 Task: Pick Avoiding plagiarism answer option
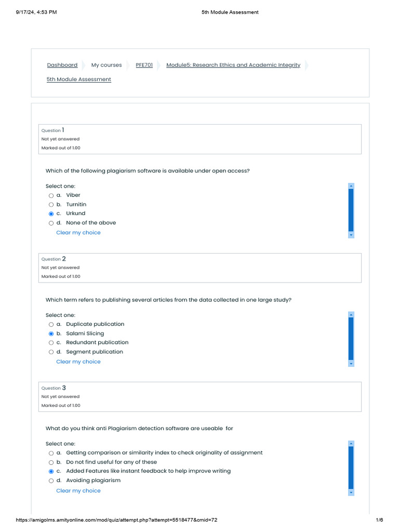(51, 481)
